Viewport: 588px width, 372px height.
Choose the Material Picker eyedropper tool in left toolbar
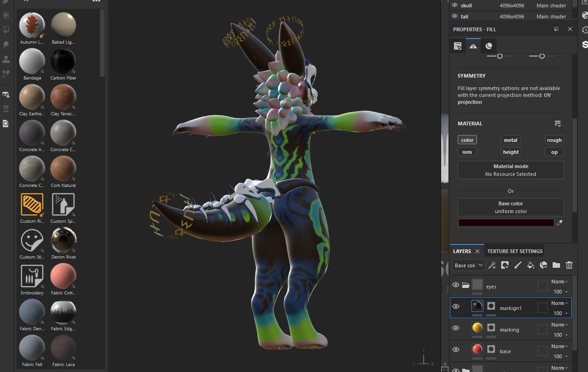(x=6, y=73)
